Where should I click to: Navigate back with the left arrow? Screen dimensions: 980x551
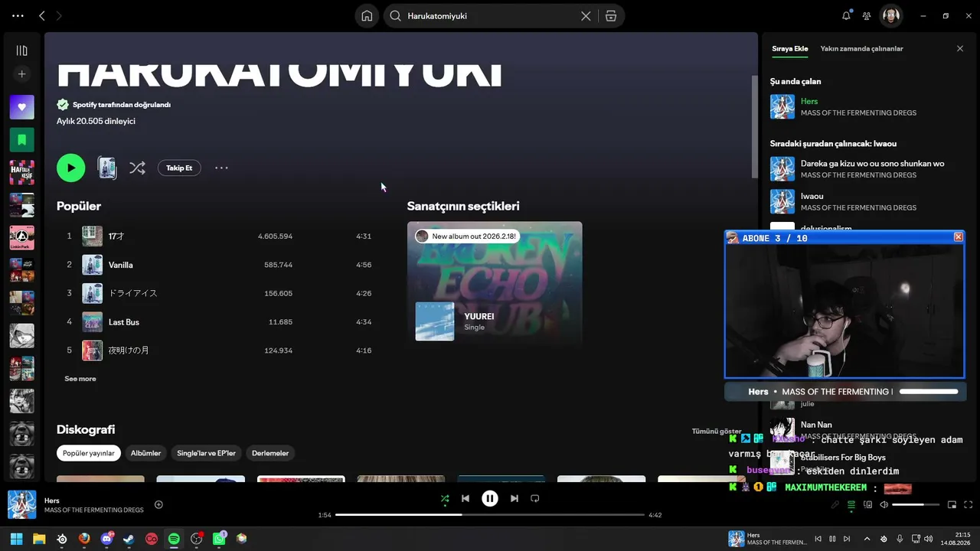tap(42, 16)
